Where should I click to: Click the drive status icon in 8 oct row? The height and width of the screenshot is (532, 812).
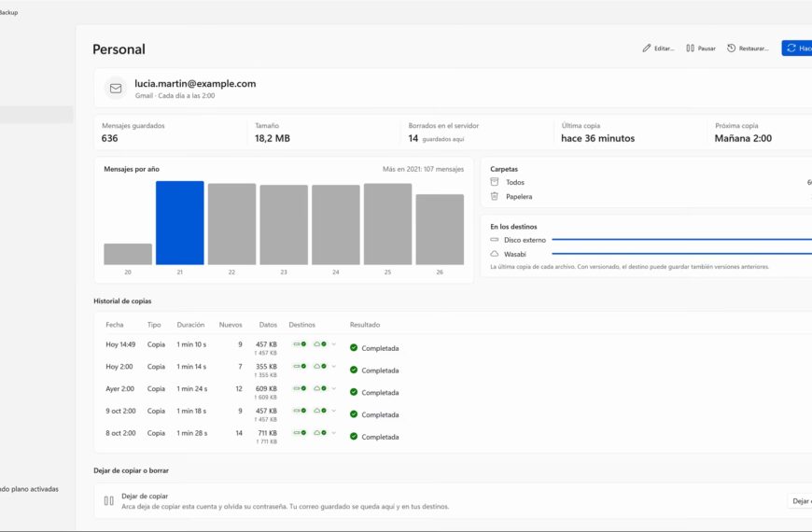click(300, 432)
